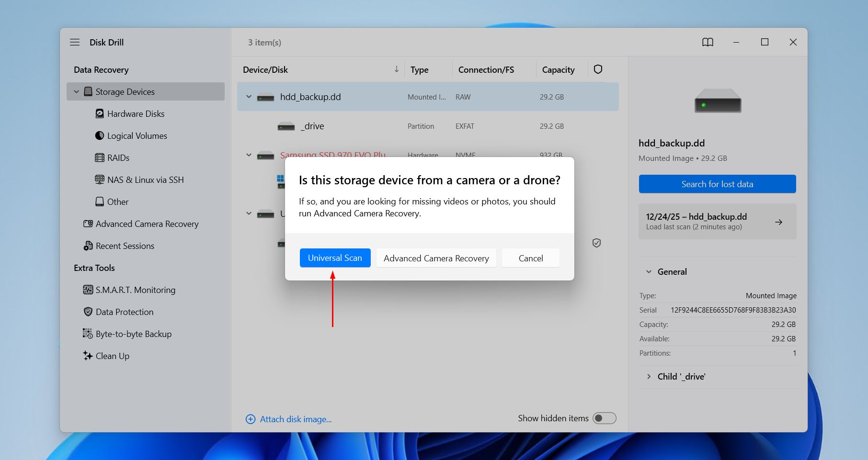Image resolution: width=868 pixels, height=460 pixels.
Task: Collapse the hdd_backup.dd row
Action: coord(249,97)
